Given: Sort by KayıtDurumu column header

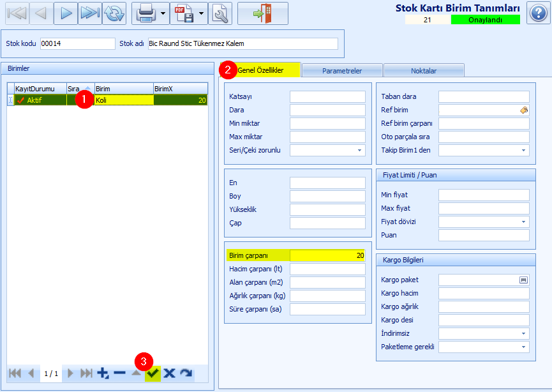Looking at the screenshot, I should coord(40,89).
